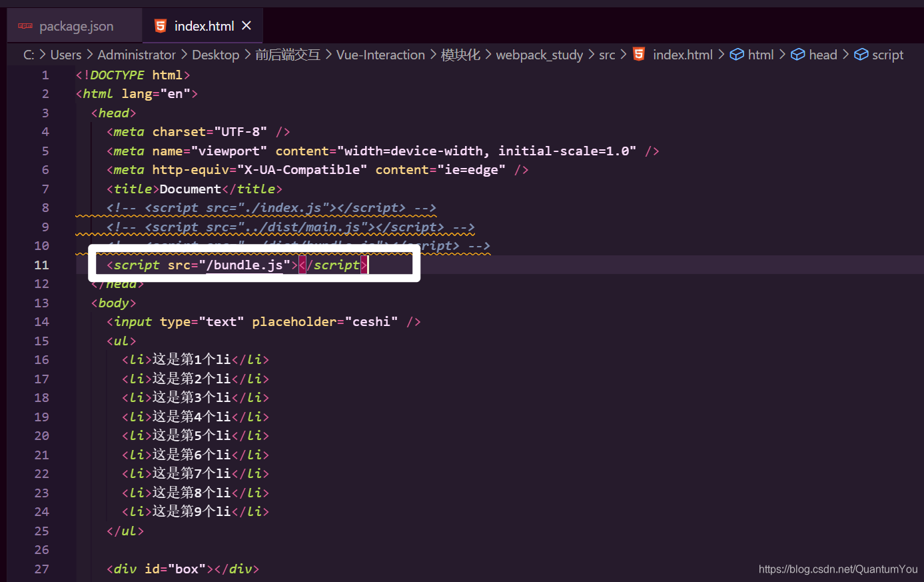Select the head symbol in breadcrumb
Viewport: 924px width, 582px height.
[x=823, y=55]
